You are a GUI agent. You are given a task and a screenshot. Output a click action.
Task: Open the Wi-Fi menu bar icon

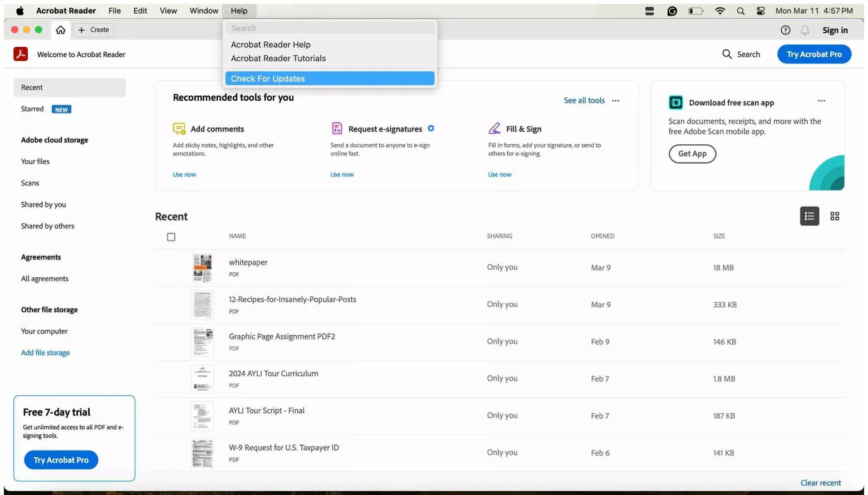point(720,11)
